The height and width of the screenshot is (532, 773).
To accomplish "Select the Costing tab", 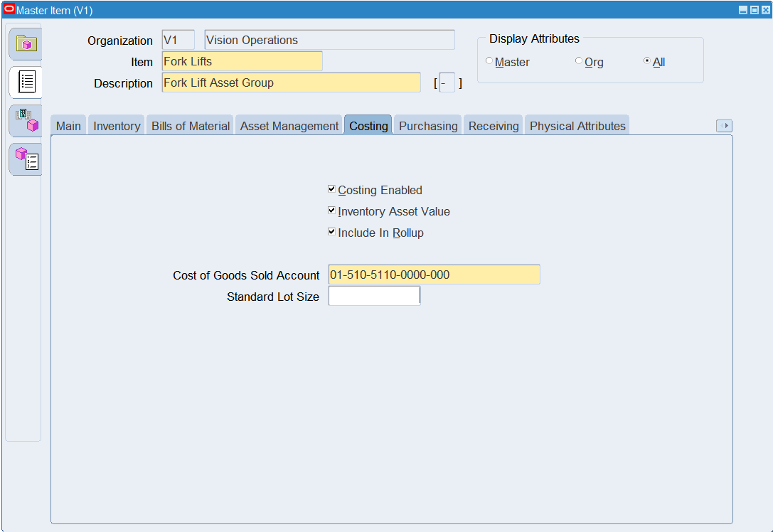I will click(x=368, y=126).
